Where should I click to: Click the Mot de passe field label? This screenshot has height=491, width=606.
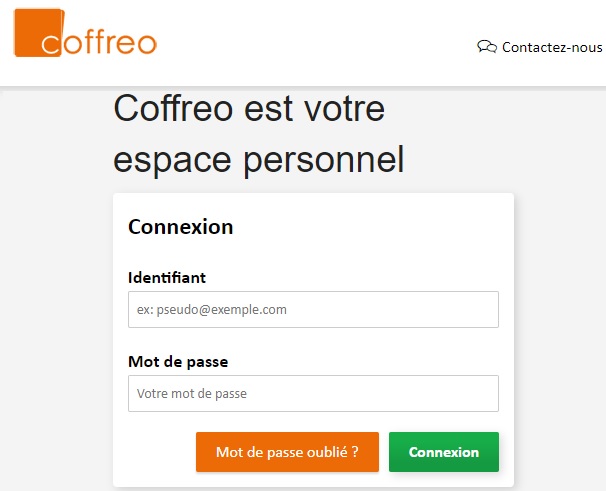185,361
